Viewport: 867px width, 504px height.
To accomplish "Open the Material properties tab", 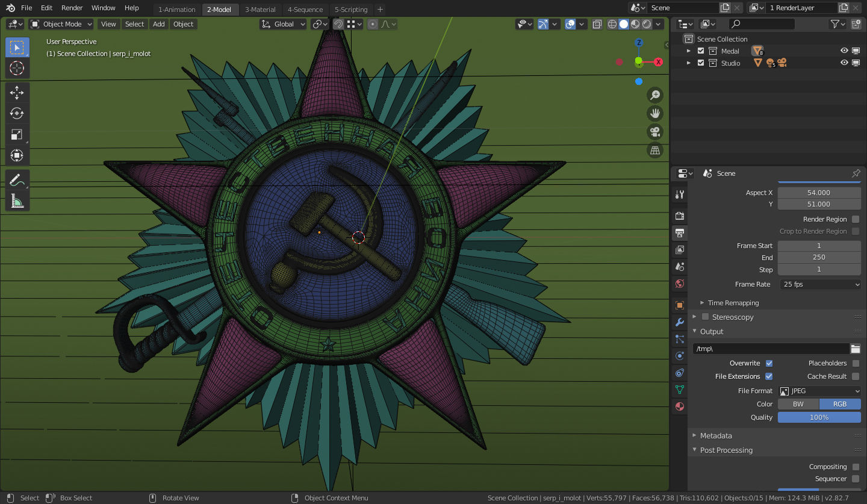I will (680, 406).
